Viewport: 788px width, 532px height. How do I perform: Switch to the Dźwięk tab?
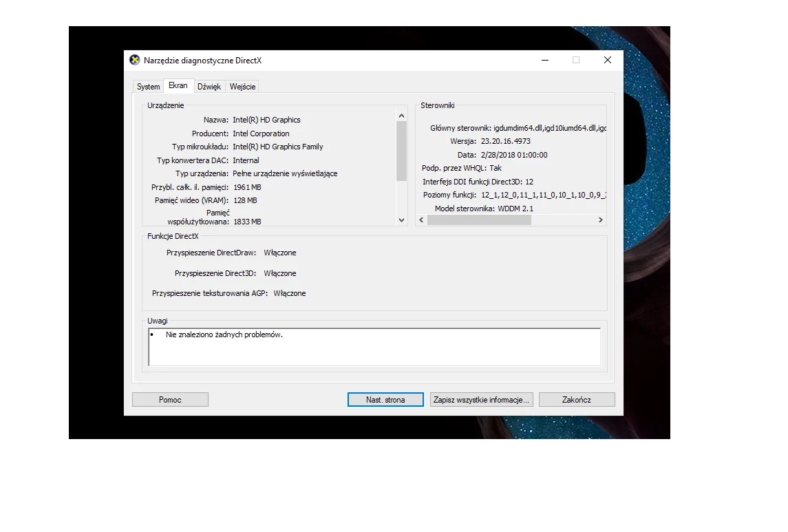209,87
